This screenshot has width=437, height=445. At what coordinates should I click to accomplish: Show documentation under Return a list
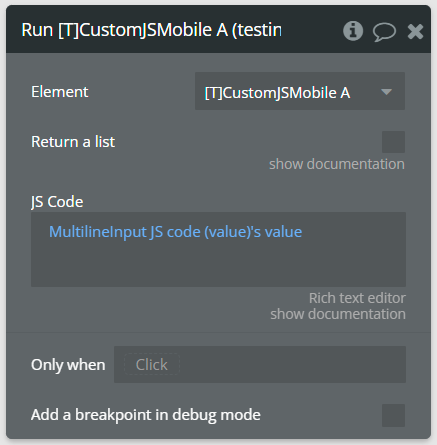[x=337, y=164]
